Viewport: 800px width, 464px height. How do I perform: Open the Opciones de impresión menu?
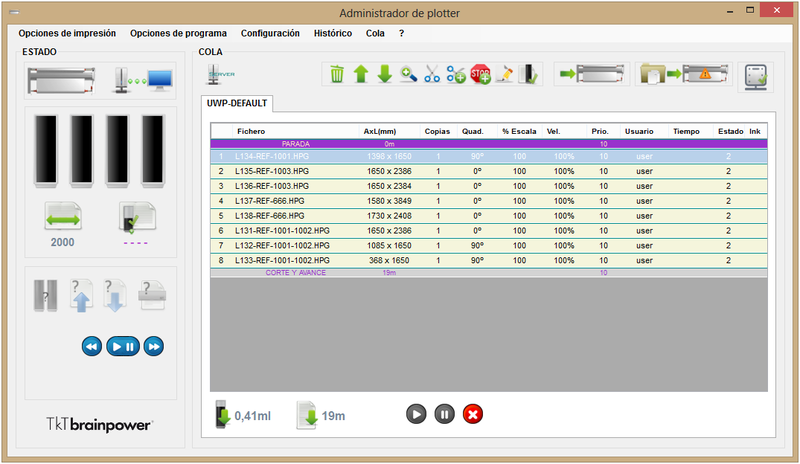pyautogui.click(x=67, y=33)
